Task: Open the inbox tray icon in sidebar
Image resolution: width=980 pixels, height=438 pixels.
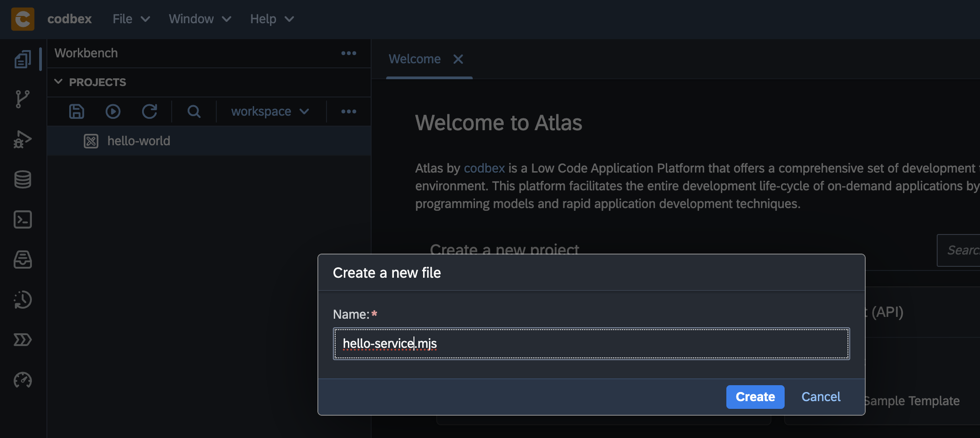Action: pyautogui.click(x=23, y=260)
